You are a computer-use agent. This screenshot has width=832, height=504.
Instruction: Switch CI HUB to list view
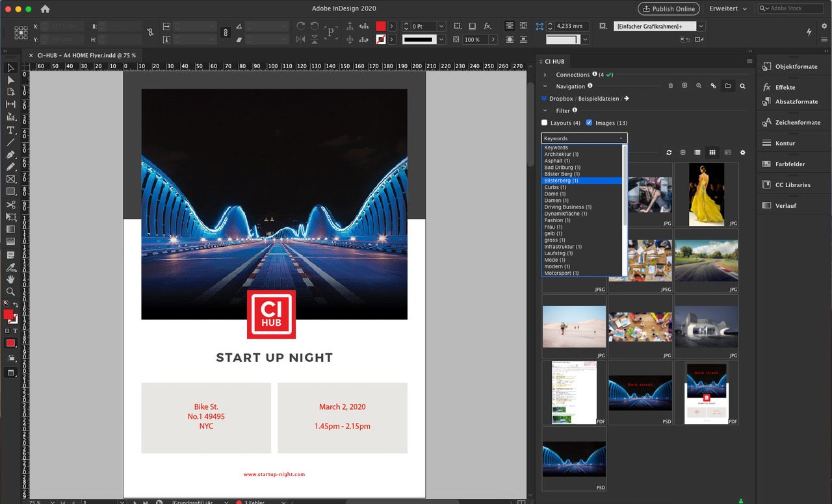[x=697, y=153]
